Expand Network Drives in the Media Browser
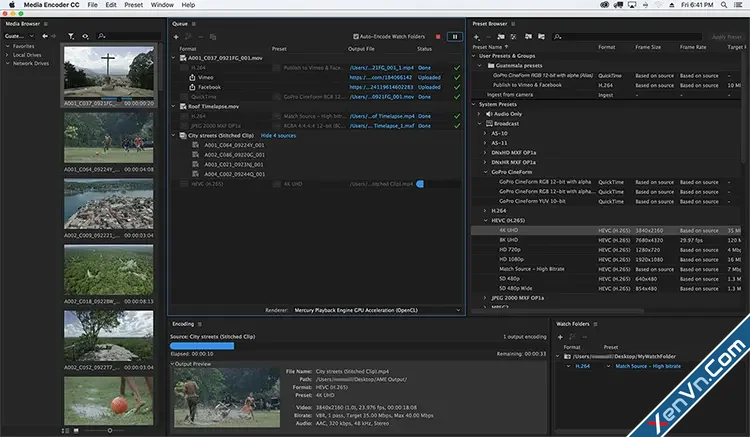The image size is (750, 437). pyautogui.click(x=8, y=64)
